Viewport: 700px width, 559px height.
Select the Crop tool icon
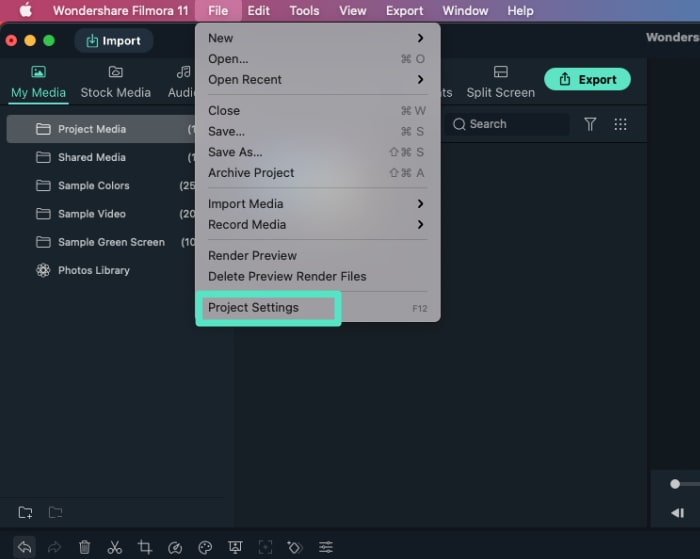145,547
